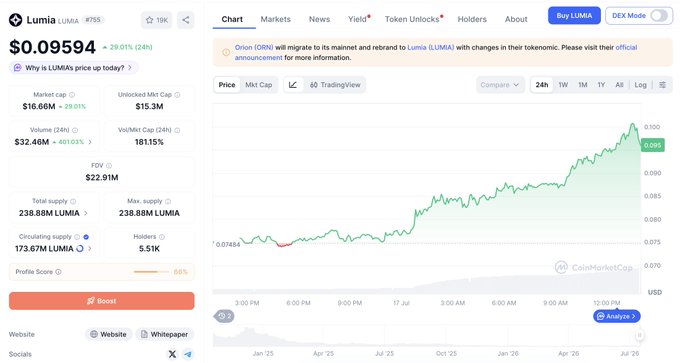Image resolution: width=680 pixels, height=363 pixels.
Task: Open TradingView chart mode
Action: click(335, 85)
